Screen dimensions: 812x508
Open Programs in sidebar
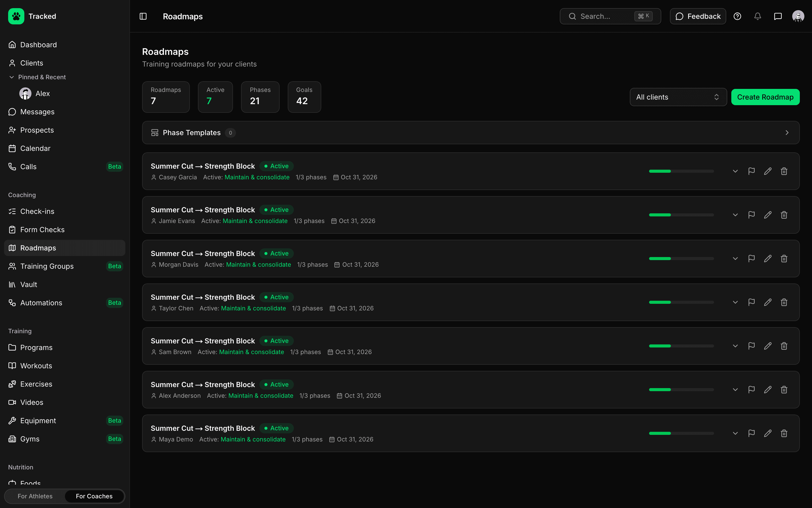(x=64, y=347)
